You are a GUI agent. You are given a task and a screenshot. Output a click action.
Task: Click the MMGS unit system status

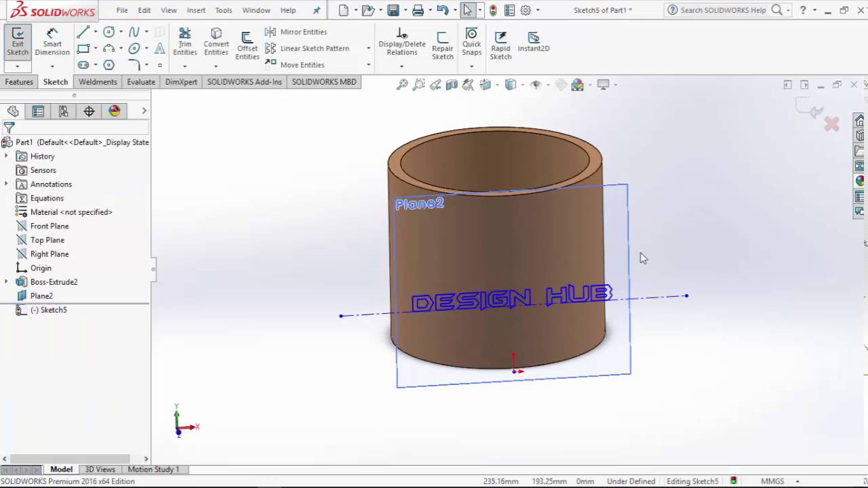click(772, 481)
